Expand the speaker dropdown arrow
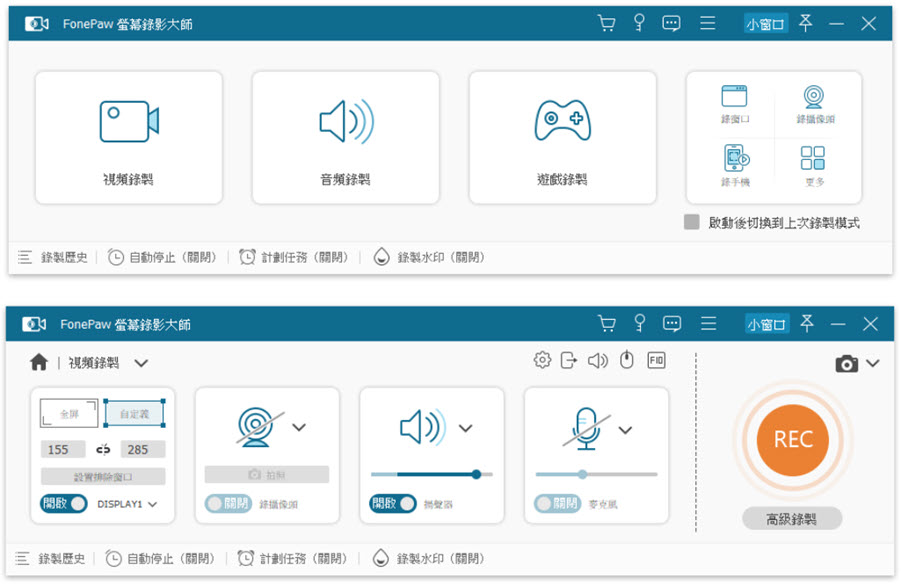The width and height of the screenshot is (901, 586). (x=466, y=428)
